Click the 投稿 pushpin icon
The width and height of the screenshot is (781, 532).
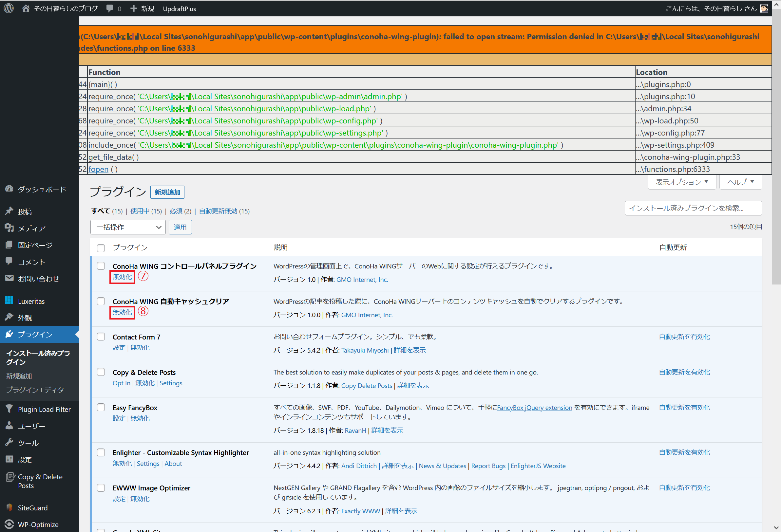9,211
